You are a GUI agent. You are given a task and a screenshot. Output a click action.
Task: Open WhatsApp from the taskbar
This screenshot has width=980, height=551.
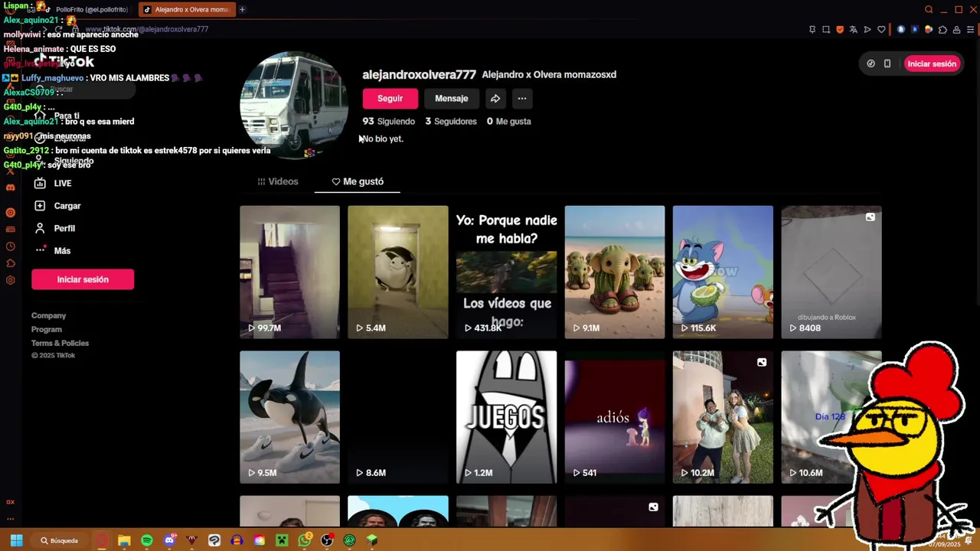305,540
